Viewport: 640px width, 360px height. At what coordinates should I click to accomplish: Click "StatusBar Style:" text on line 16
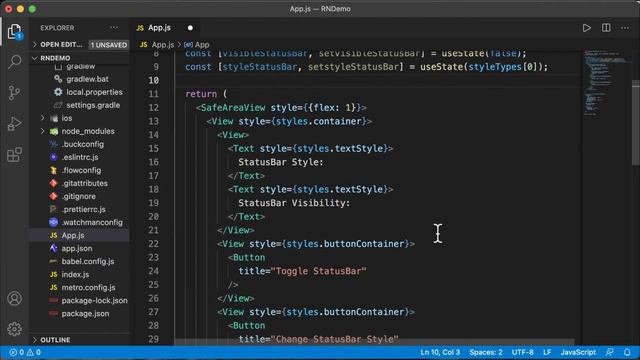coord(280,162)
